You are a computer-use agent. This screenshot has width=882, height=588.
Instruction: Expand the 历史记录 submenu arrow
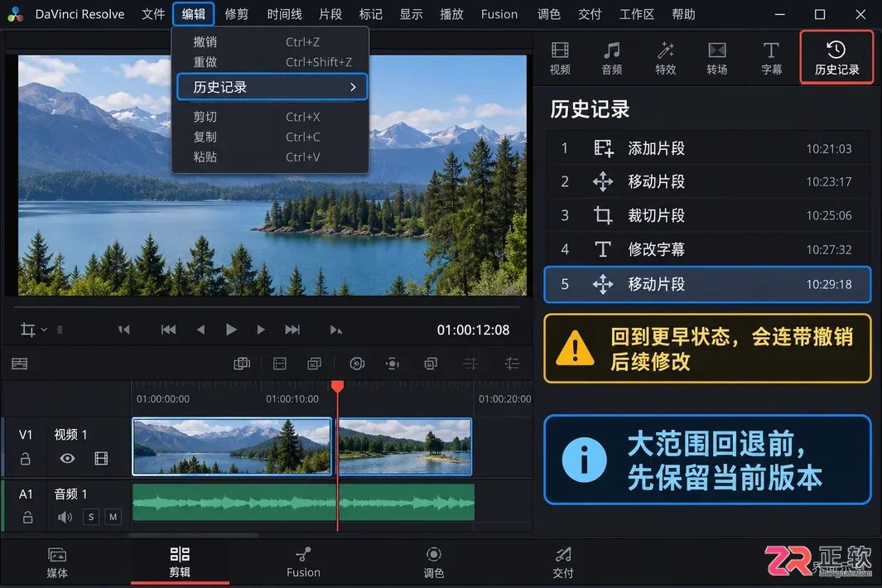pyautogui.click(x=353, y=87)
